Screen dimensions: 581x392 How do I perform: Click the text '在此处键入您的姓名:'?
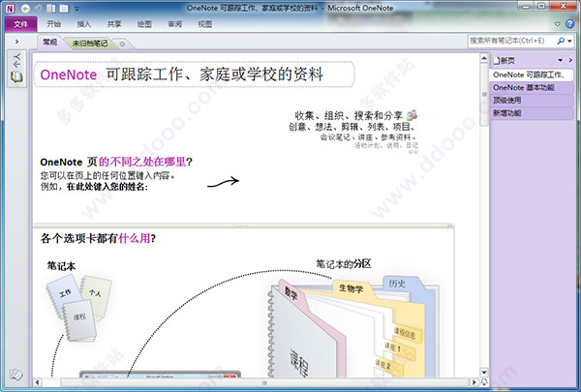[x=107, y=187]
